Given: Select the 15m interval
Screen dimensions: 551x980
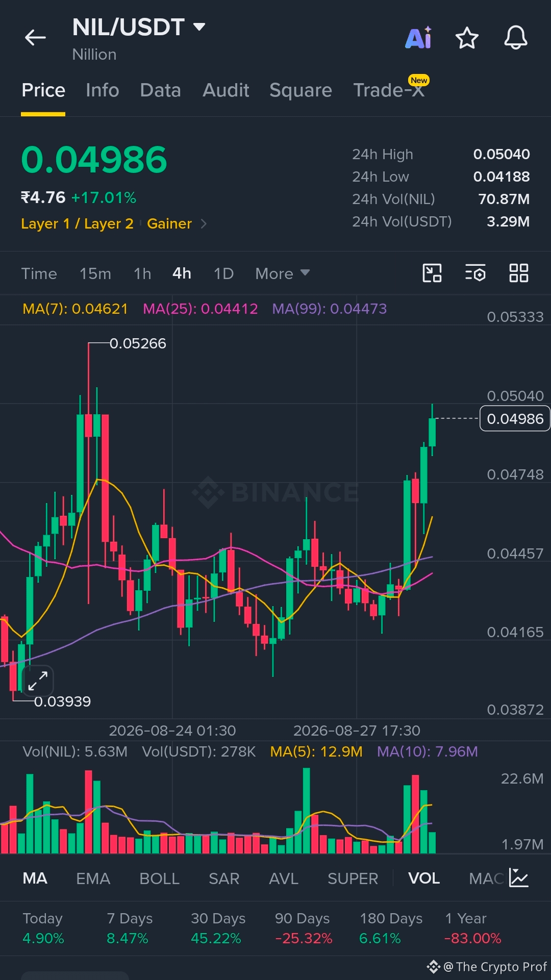Looking at the screenshot, I should (95, 273).
